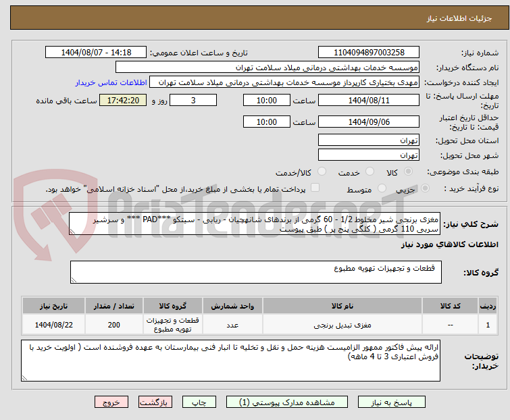Click the شهر محل تحویل field
This screenshot has width=510, height=420.
(x=368, y=155)
